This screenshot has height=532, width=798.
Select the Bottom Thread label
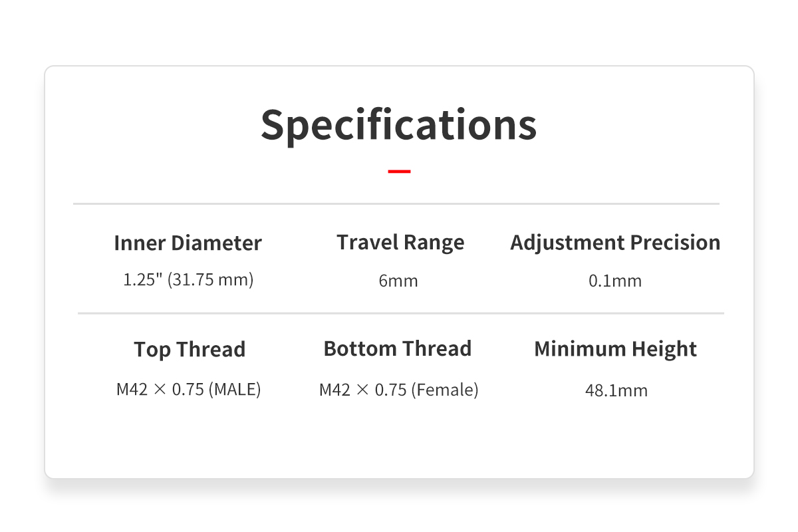pyautogui.click(x=398, y=348)
